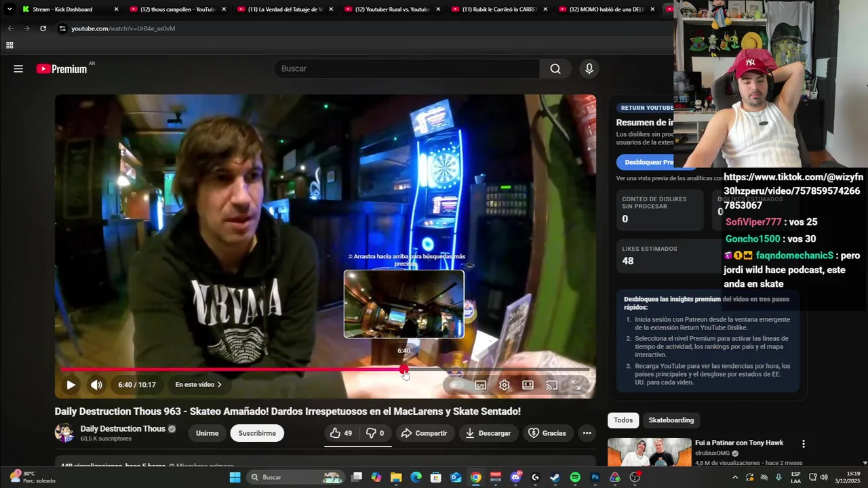Start voice search with the microphone
The image size is (868, 488).
tap(589, 68)
